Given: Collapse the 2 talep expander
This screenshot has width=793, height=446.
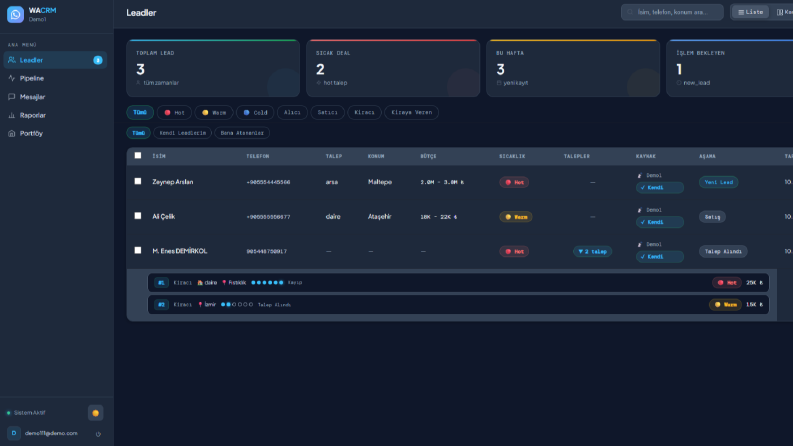Looking at the screenshot, I should [592, 251].
